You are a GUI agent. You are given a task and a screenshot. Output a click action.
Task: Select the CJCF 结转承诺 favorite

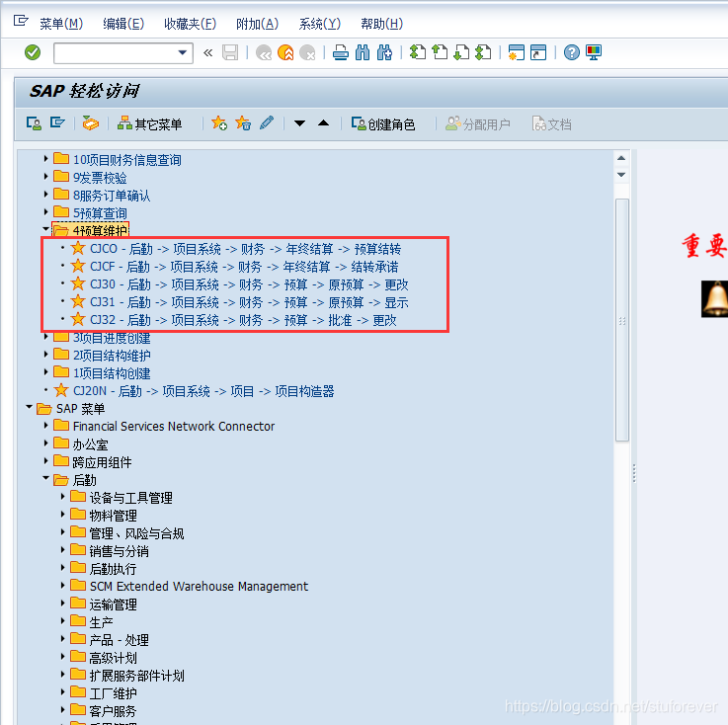[244, 267]
